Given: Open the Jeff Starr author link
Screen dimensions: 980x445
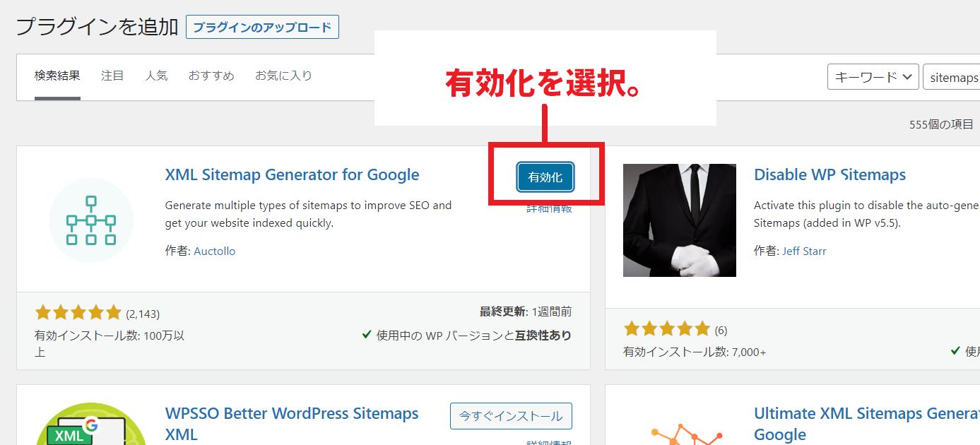Looking at the screenshot, I should [804, 251].
